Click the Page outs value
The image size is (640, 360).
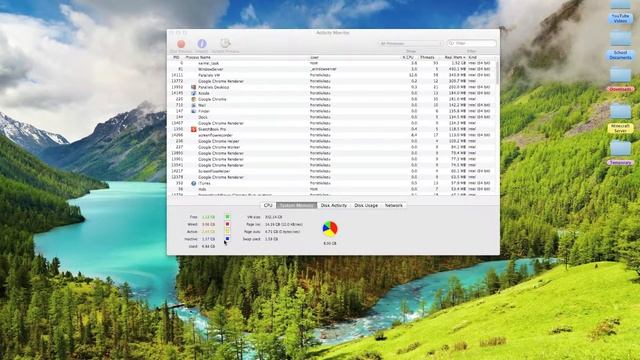282,231
